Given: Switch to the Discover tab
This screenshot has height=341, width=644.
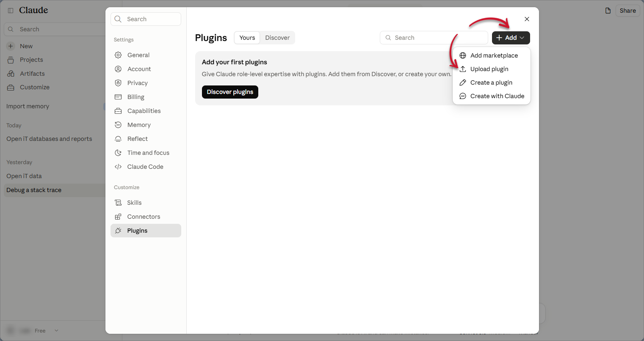Looking at the screenshot, I should tap(277, 38).
